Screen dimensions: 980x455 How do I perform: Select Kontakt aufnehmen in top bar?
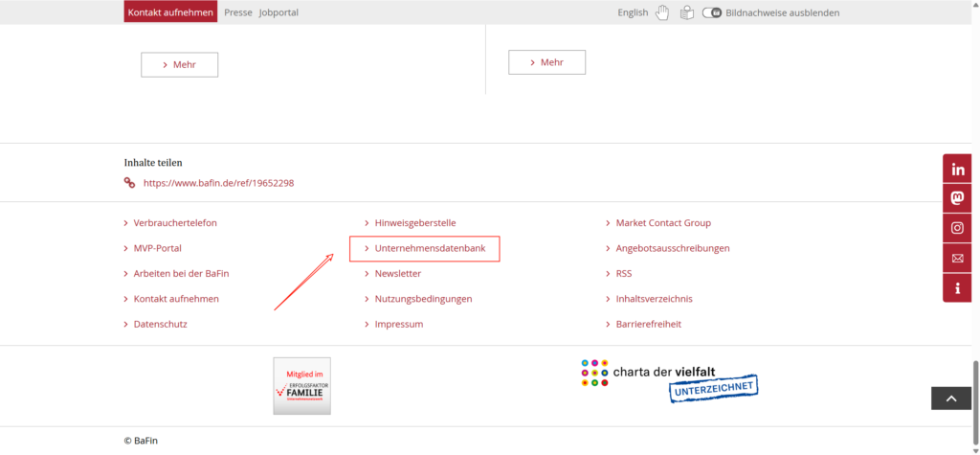tap(170, 12)
